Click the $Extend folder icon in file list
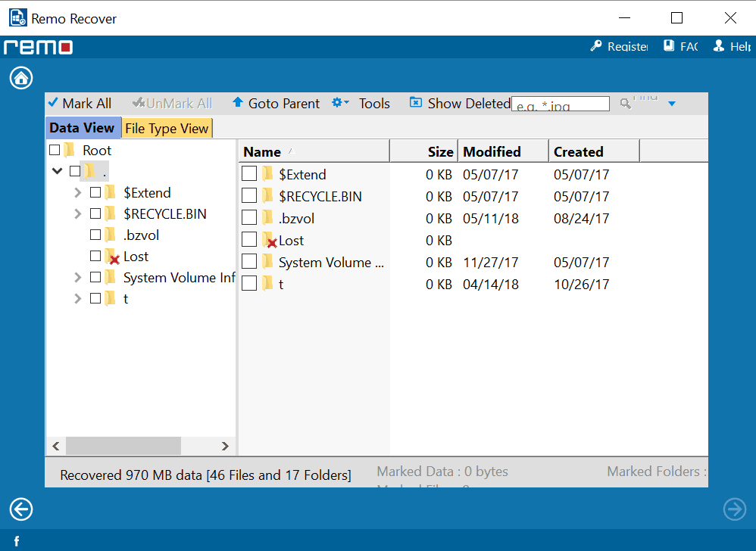Screen dimensions: 756x551 coord(267,174)
